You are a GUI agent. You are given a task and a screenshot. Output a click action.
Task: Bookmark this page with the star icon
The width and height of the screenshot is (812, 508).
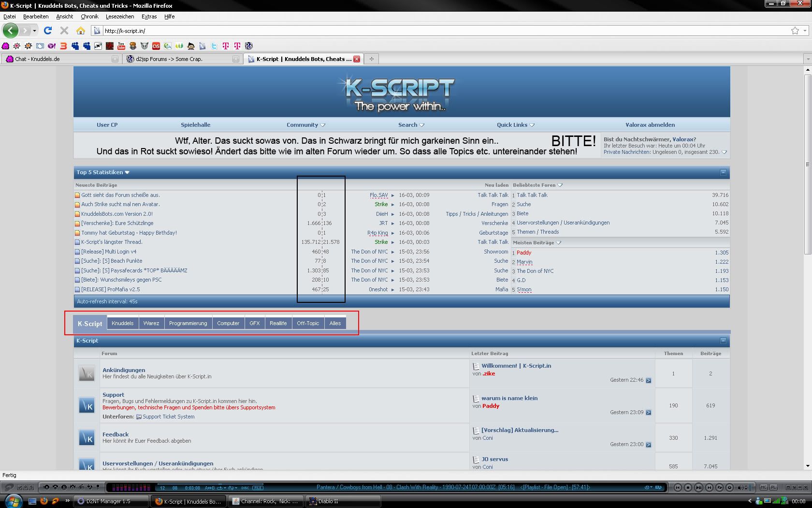tap(795, 30)
